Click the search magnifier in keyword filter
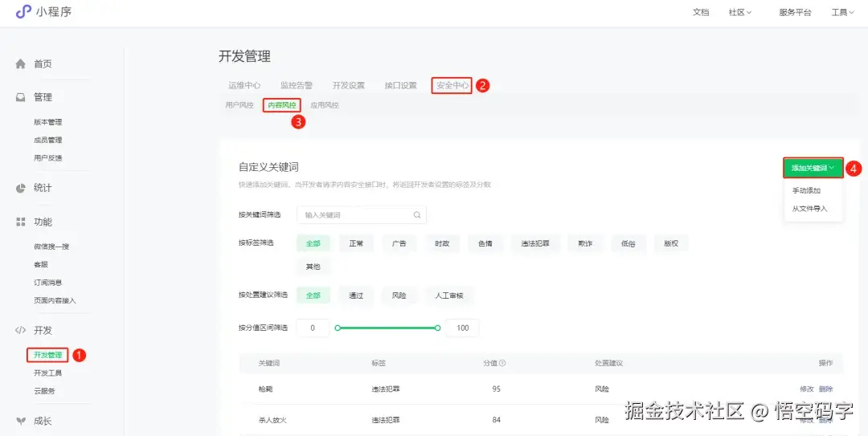 [417, 215]
